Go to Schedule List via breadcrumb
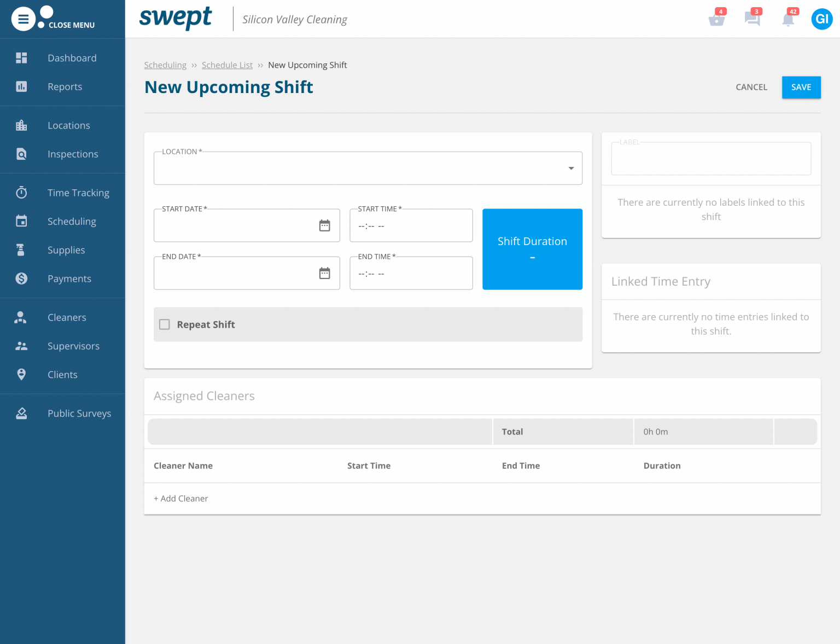The image size is (840, 644). point(227,65)
